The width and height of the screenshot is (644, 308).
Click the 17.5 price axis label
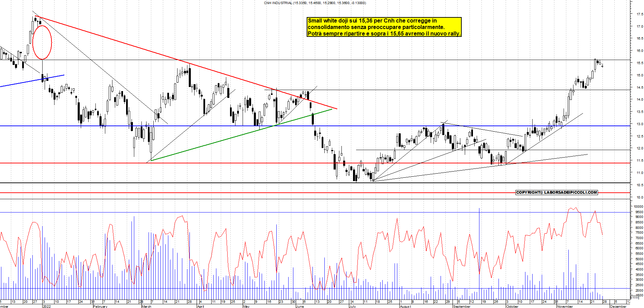640,14
